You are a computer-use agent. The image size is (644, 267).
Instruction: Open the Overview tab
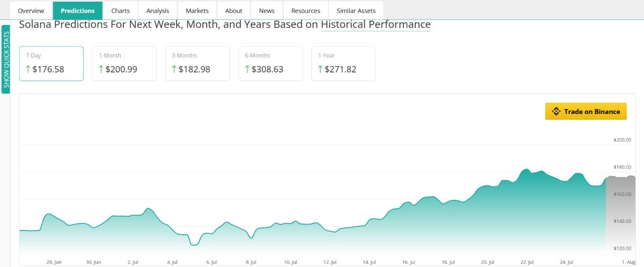pos(31,11)
